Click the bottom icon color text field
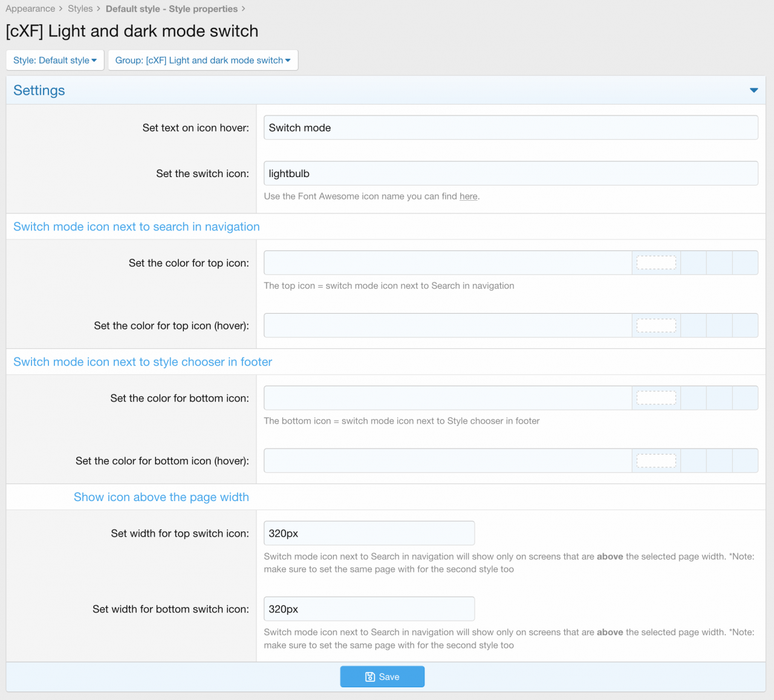774x700 pixels. pos(447,398)
